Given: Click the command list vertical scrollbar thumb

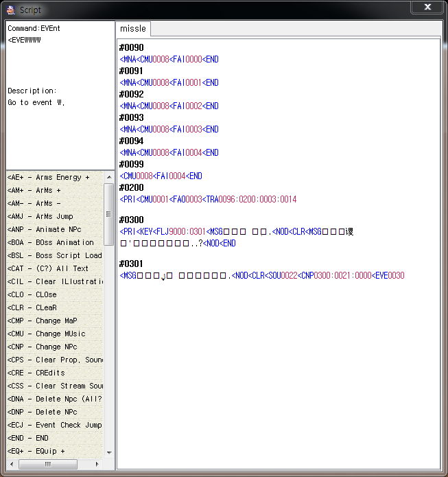Looking at the screenshot, I should pos(108,213).
